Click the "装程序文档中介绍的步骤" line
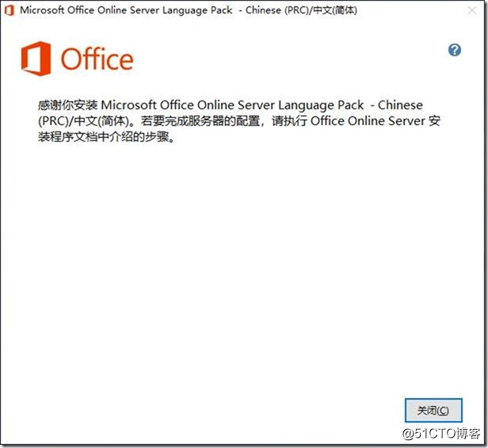The height and width of the screenshot is (448, 488). 104,137
